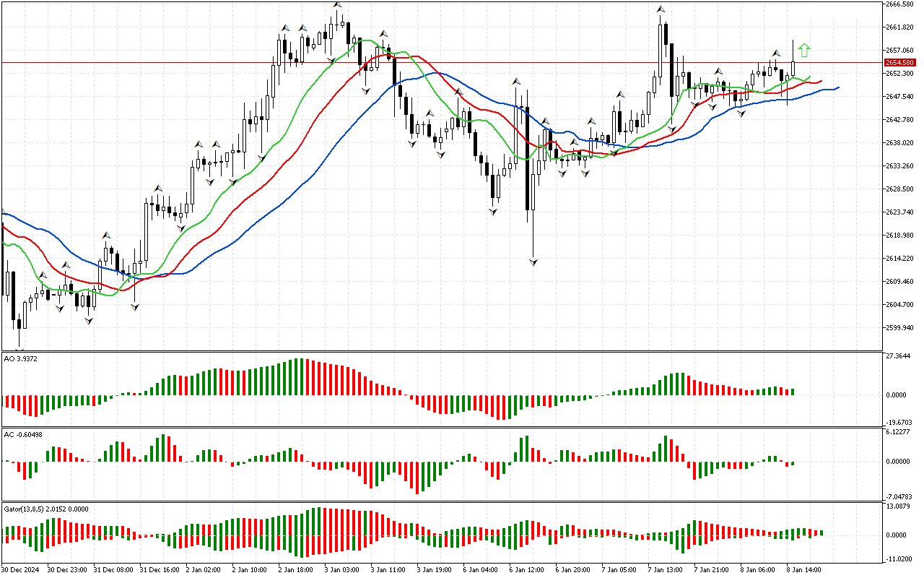Click the 0.00000 AC zero level value
Image resolution: width=924 pixels, height=578 pixels.
(x=899, y=462)
